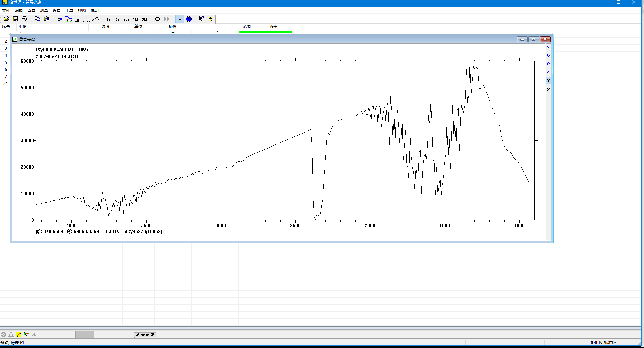644x348 pixels.
Task: Open the 文件 menu
Action: 6,11
